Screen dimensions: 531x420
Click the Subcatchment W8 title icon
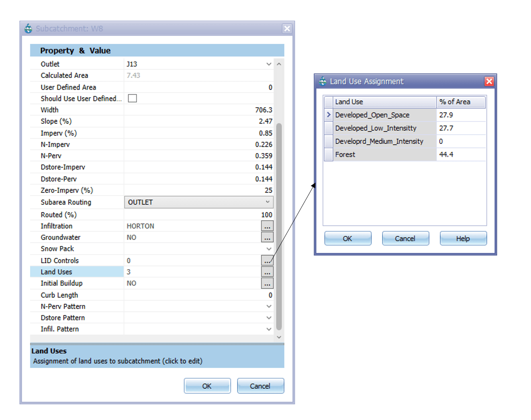[28, 29]
